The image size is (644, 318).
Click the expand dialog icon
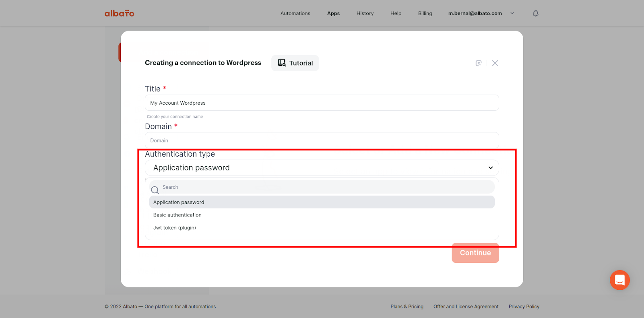pos(479,63)
